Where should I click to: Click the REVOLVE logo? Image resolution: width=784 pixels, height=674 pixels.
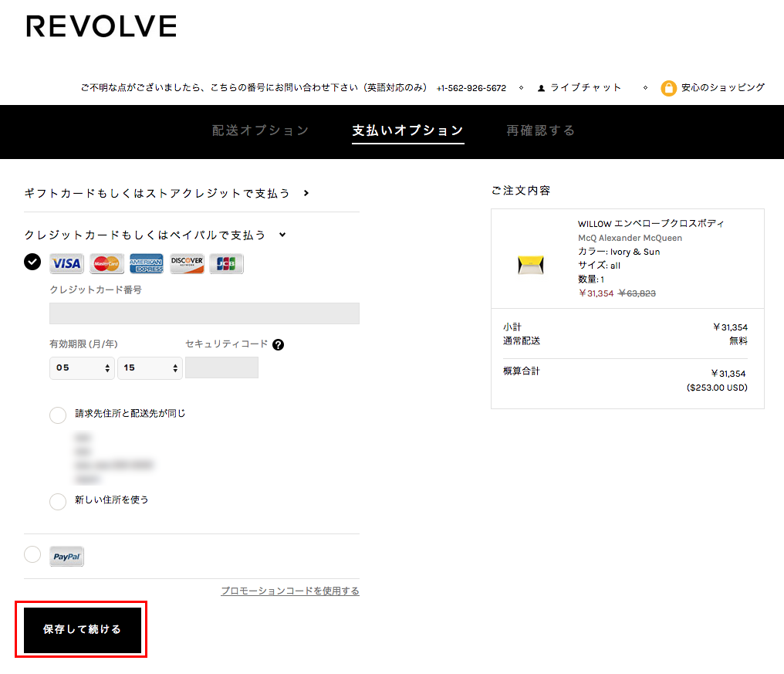coord(102,26)
